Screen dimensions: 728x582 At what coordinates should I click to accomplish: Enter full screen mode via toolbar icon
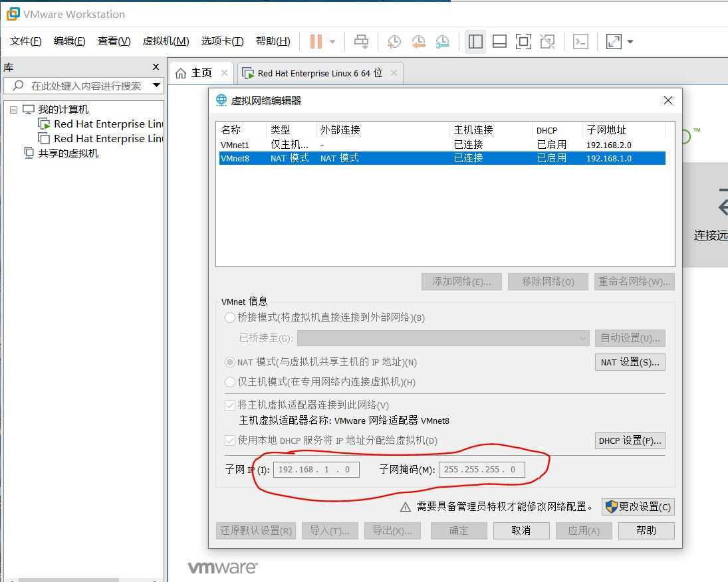pos(524,41)
